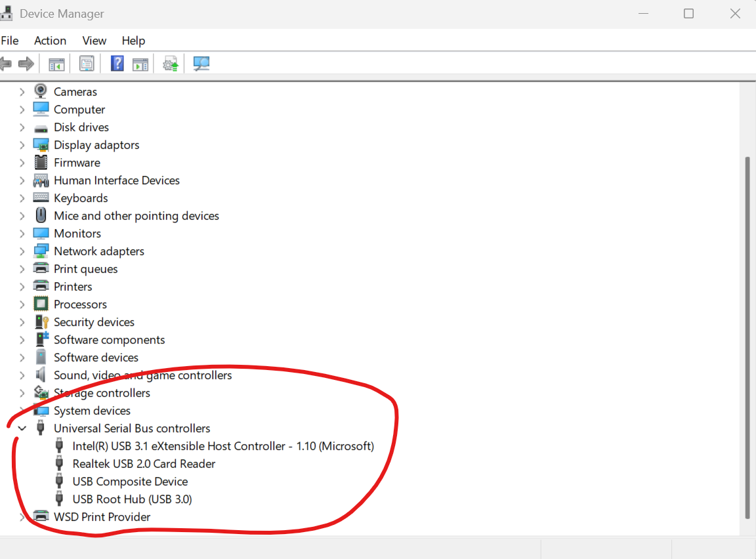Click the Update driver toolbar icon
The width and height of the screenshot is (756, 559).
pyautogui.click(x=170, y=63)
